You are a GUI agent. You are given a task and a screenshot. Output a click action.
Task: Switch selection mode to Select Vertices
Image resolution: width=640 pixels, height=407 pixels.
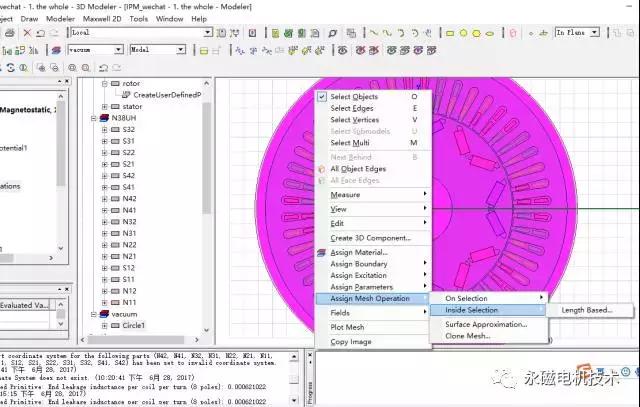[357, 120]
